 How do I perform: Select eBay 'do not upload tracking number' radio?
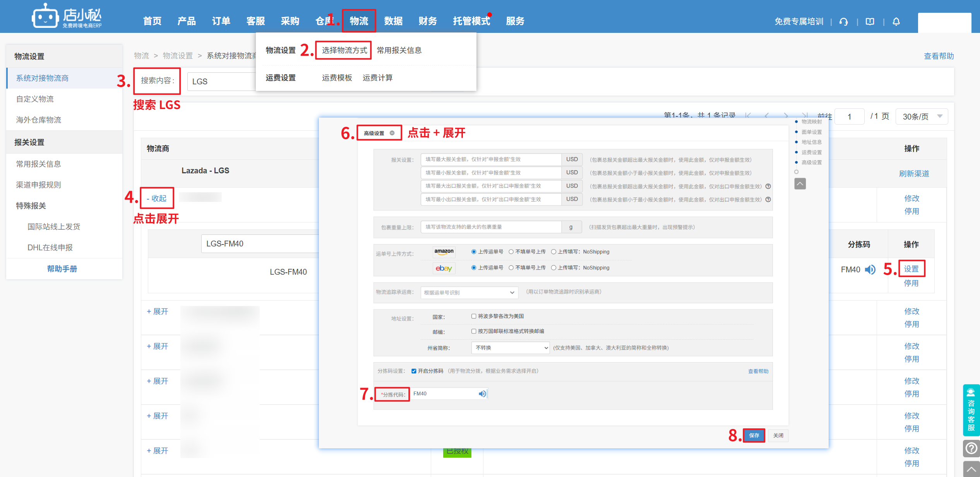(x=511, y=268)
